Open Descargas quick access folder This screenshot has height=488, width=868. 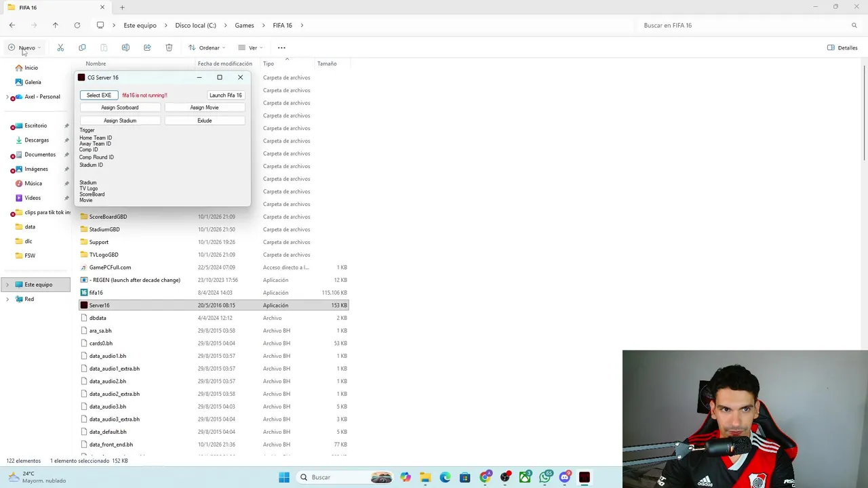tap(37, 140)
